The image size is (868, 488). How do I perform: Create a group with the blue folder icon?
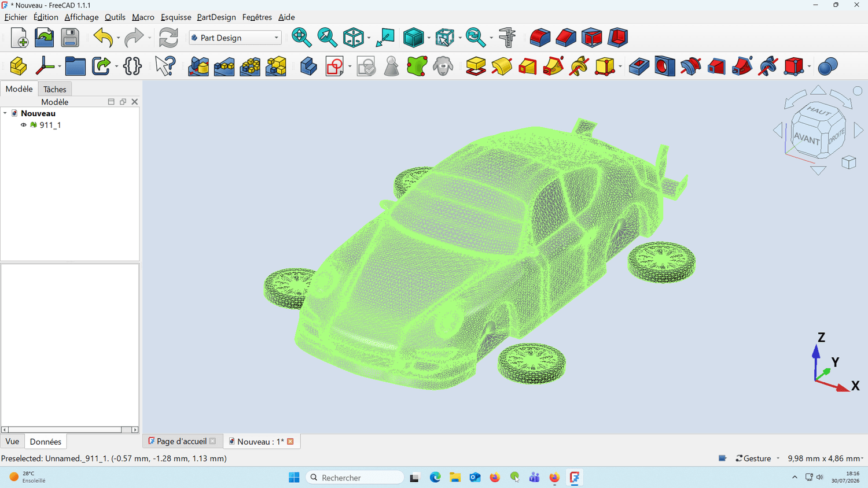point(75,66)
